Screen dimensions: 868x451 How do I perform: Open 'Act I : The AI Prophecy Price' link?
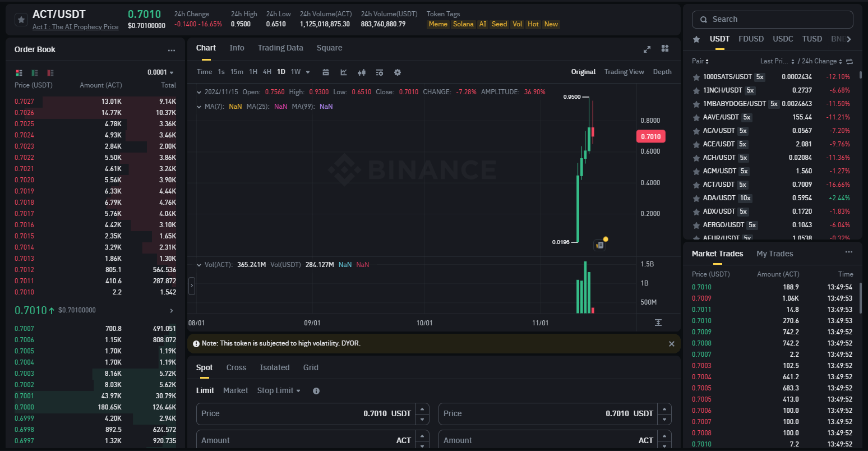75,27
